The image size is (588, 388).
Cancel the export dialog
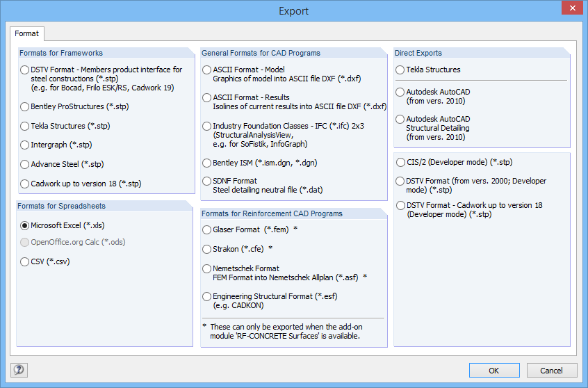[x=551, y=371]
